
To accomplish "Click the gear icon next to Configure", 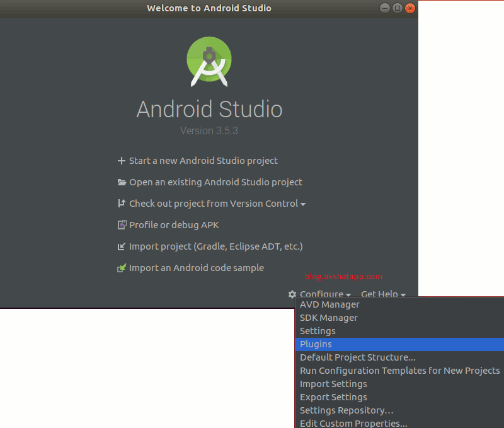I will coord(292,294).
